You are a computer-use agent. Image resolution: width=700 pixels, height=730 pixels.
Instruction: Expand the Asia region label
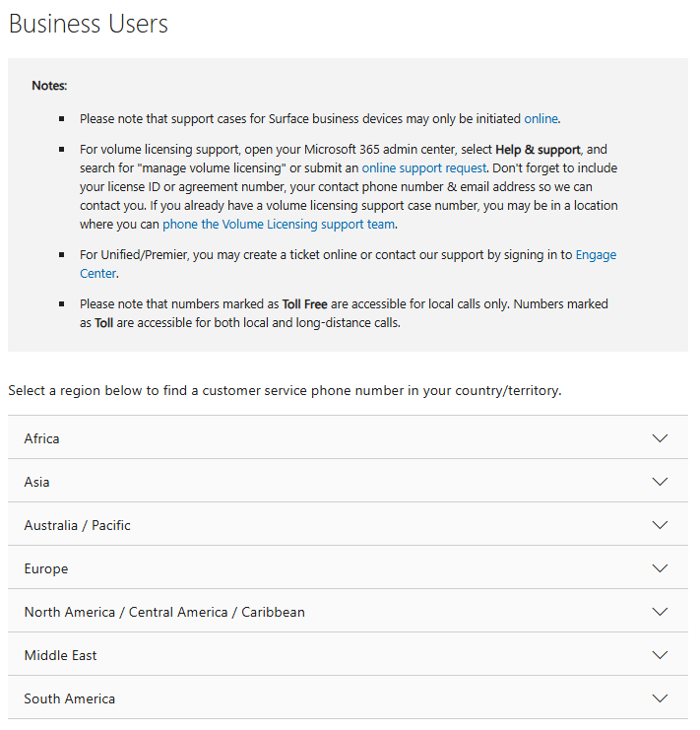[37, 482]
